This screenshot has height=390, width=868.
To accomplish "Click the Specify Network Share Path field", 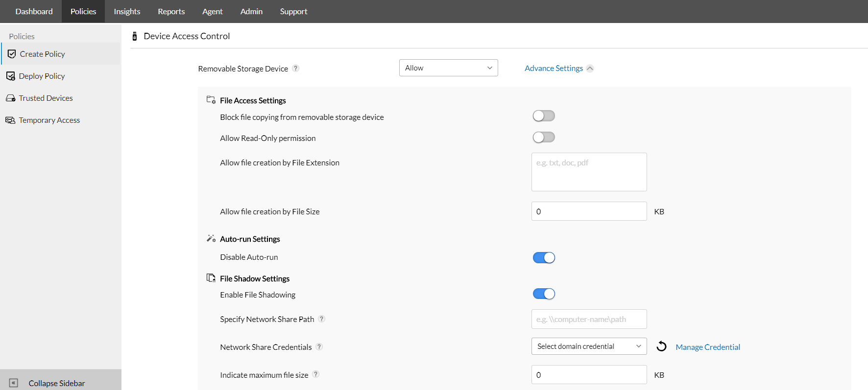I will 589,319.
